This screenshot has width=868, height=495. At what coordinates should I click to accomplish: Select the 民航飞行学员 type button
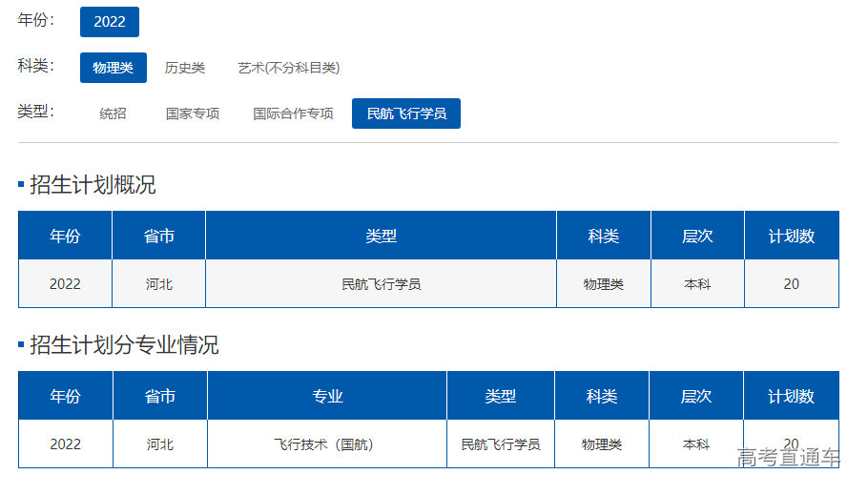click(406, 113)
